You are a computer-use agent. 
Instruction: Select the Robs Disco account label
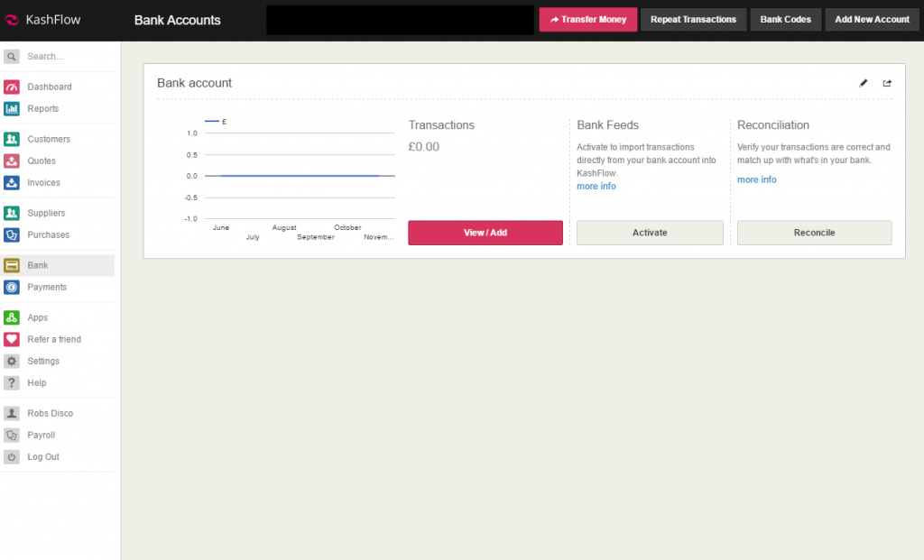coord(51,413)
